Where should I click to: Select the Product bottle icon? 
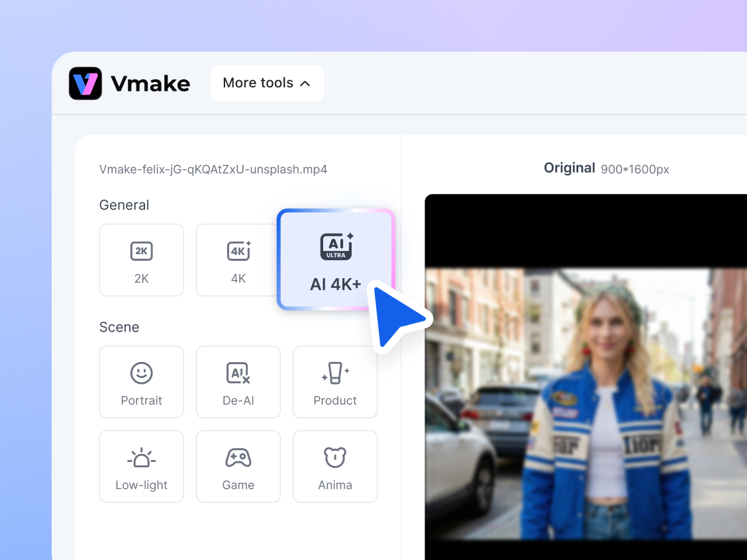(x=335, y=373)
